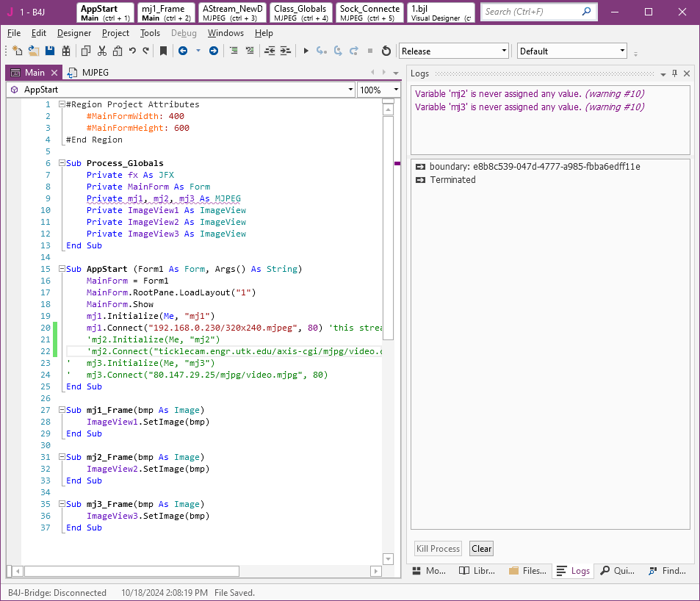Click the Redo arrow icon

[x=146, y=51]
